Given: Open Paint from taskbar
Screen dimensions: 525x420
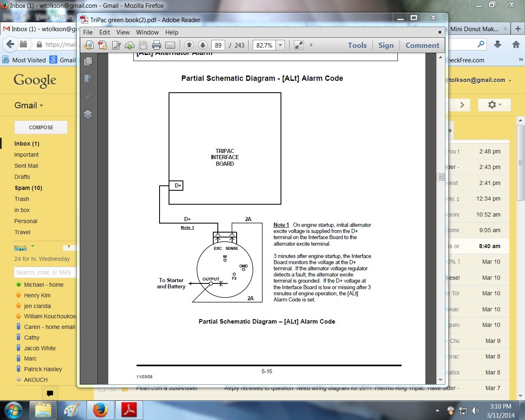Looking at the screenshot, I should 71,410.
